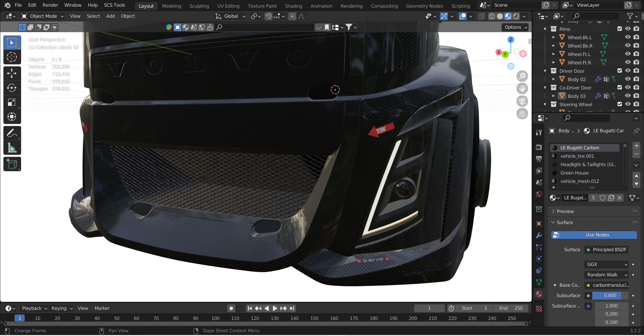
Task: Switch to wireframe viewport shading
Action: 492,16
